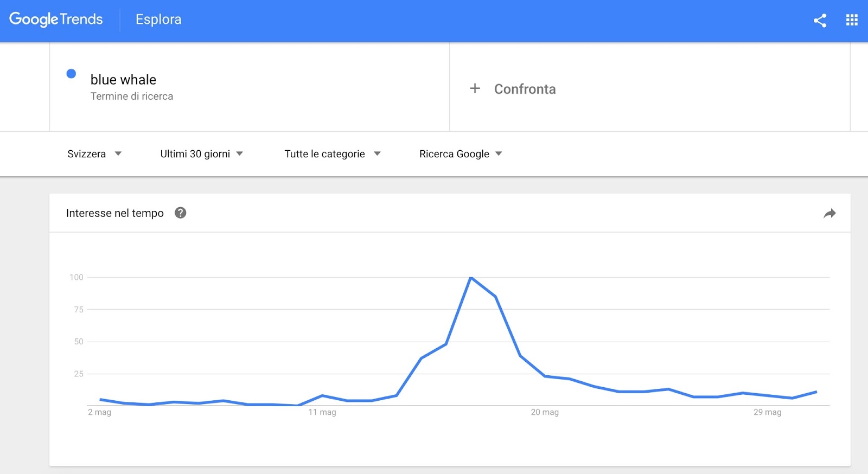Click the chart share arrow icon

coord(829,214)
